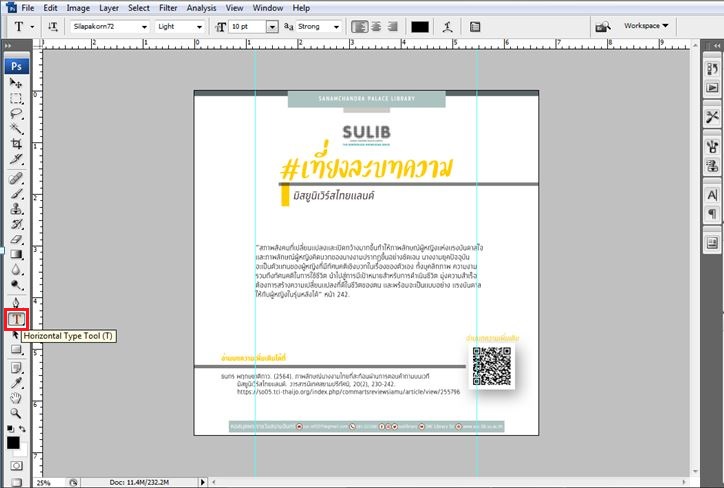Select the Path Selection tool

(15, 334)
